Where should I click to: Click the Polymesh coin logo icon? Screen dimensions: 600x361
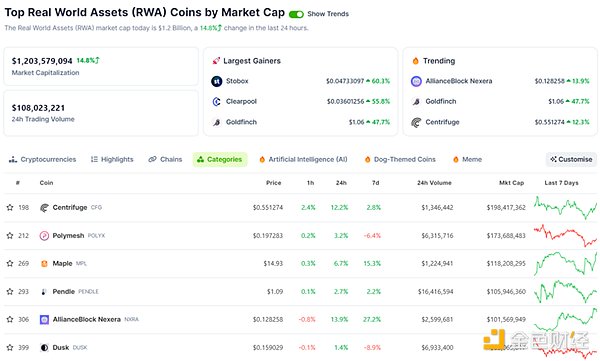coord(44,235)
